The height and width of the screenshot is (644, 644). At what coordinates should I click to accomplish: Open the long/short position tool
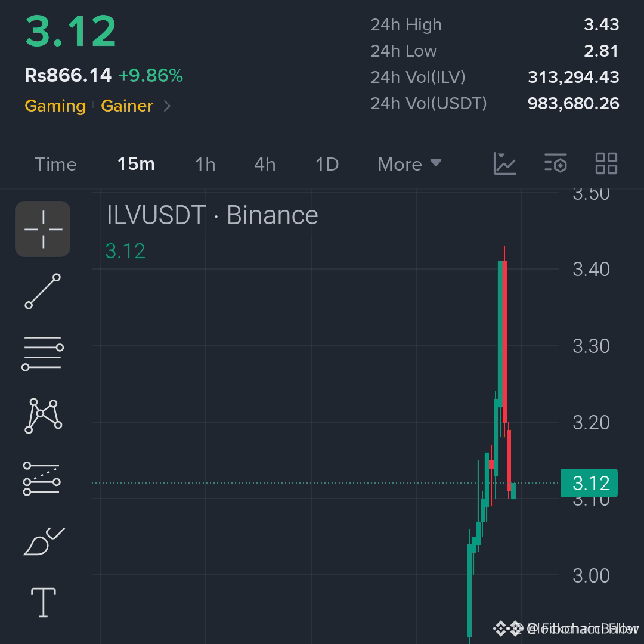point(42,478)
